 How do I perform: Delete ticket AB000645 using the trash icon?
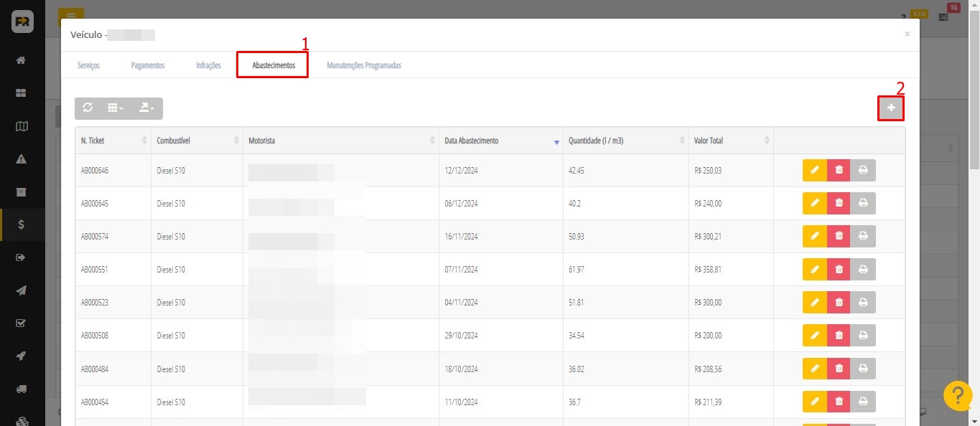coord(839,204)
